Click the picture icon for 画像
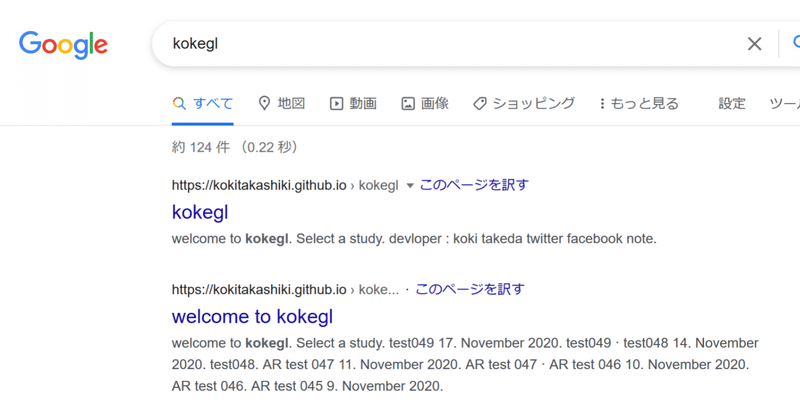The image size is (800, 419). coord(408,104)
